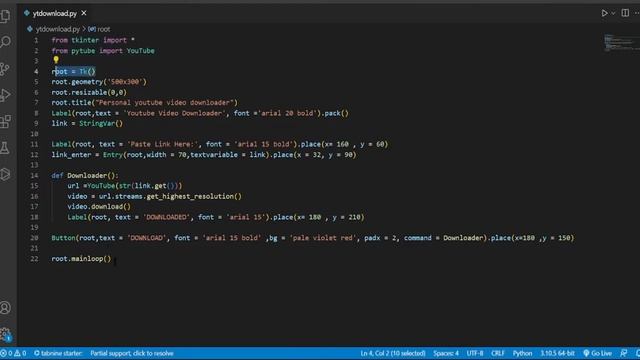Click Partial support, click to resolve
Viewport: 640px width, 360px height.
tap(132, 353)
